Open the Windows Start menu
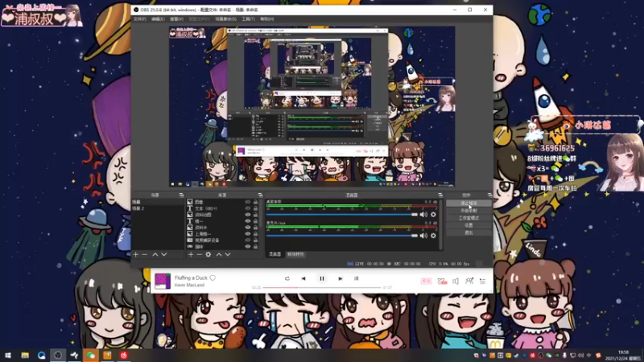The height and width of the screenshot is (362, 644). click(8, 355)
